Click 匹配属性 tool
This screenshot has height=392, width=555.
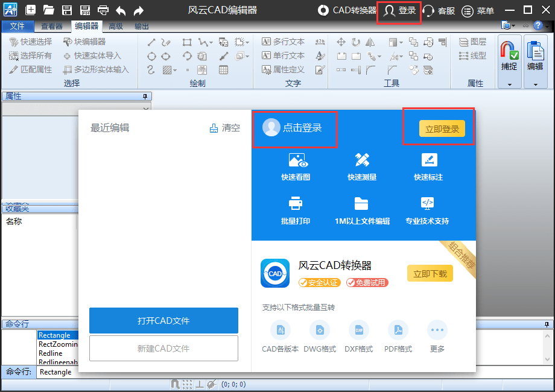point(31,69)
